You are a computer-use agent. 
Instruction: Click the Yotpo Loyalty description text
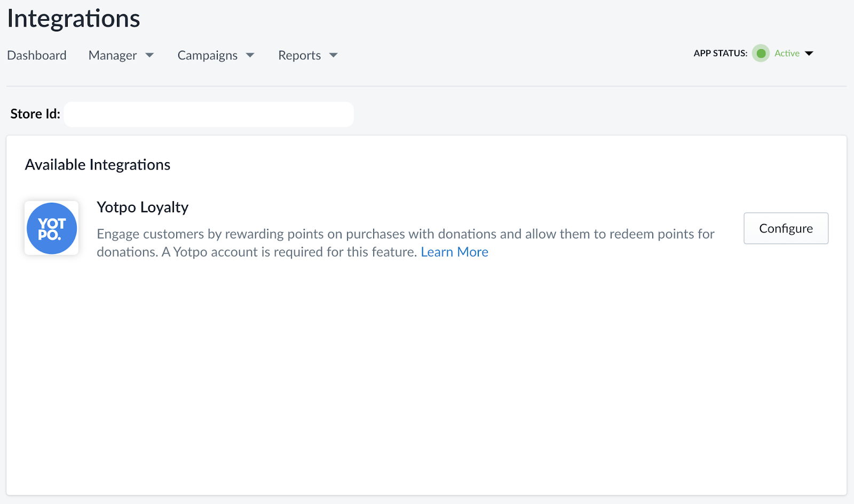click(406, 243)
